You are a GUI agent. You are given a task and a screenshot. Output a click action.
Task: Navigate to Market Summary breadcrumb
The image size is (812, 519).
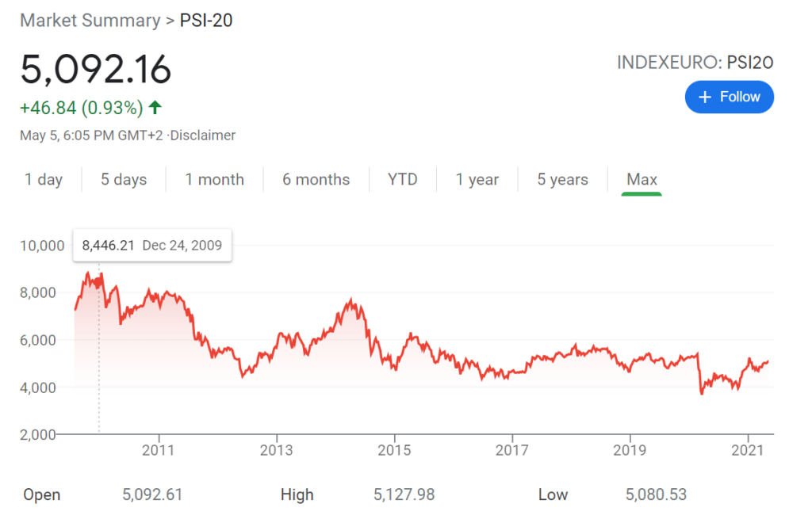[90, 20]
